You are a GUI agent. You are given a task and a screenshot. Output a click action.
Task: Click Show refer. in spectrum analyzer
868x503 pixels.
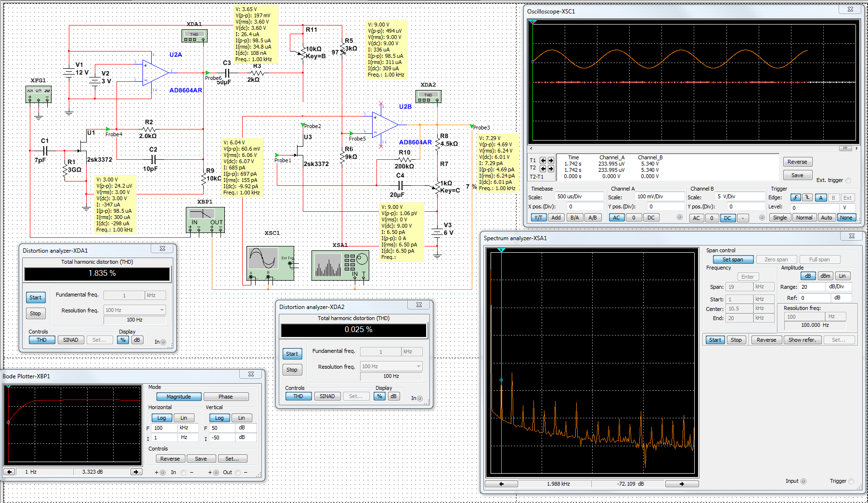802,340
